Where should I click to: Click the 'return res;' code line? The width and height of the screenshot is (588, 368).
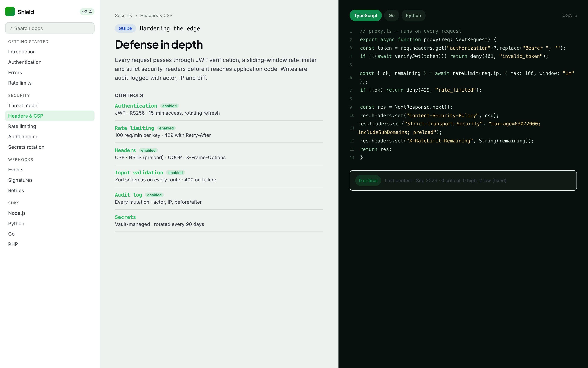(376, 149)
